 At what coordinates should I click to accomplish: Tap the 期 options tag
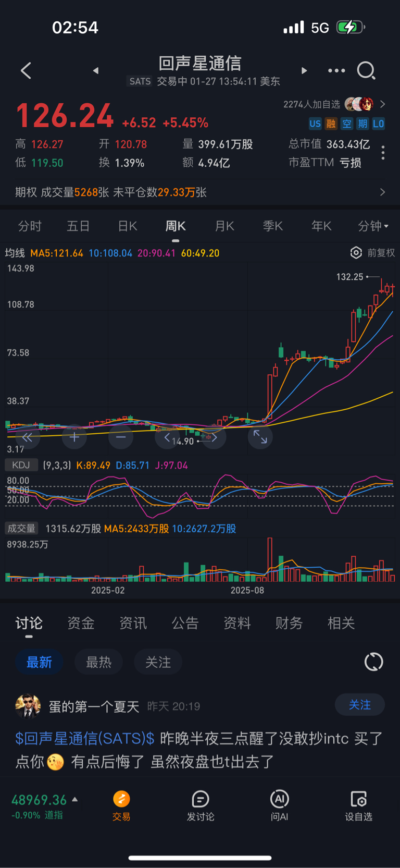click(x=362, y=124)
